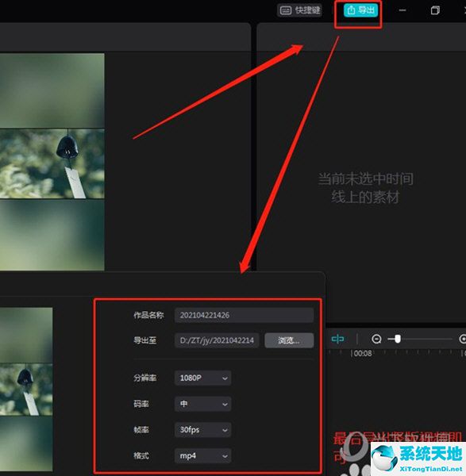Viewport: 466px width, 476px height.
Task: Click the 导出至 path field
Action: (x=217, y=340)
